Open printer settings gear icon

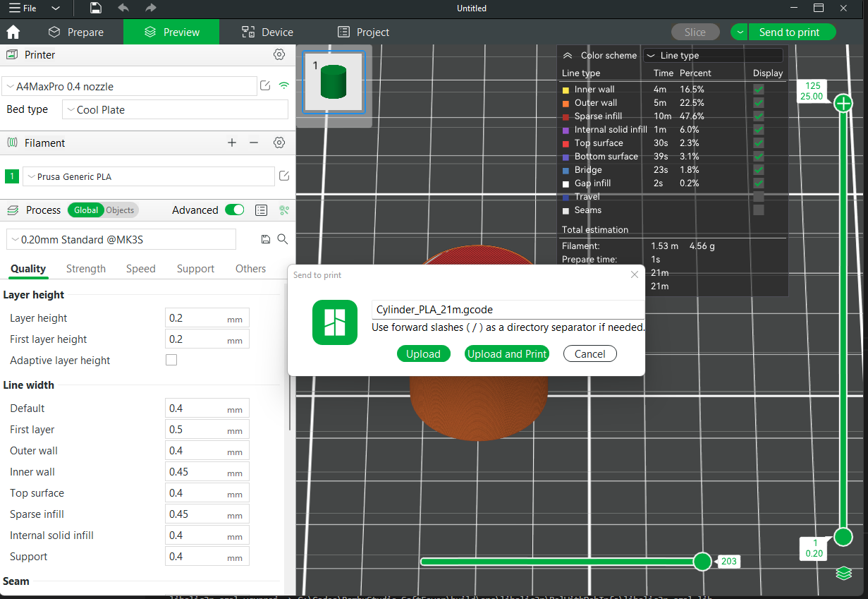coord(279,55)
